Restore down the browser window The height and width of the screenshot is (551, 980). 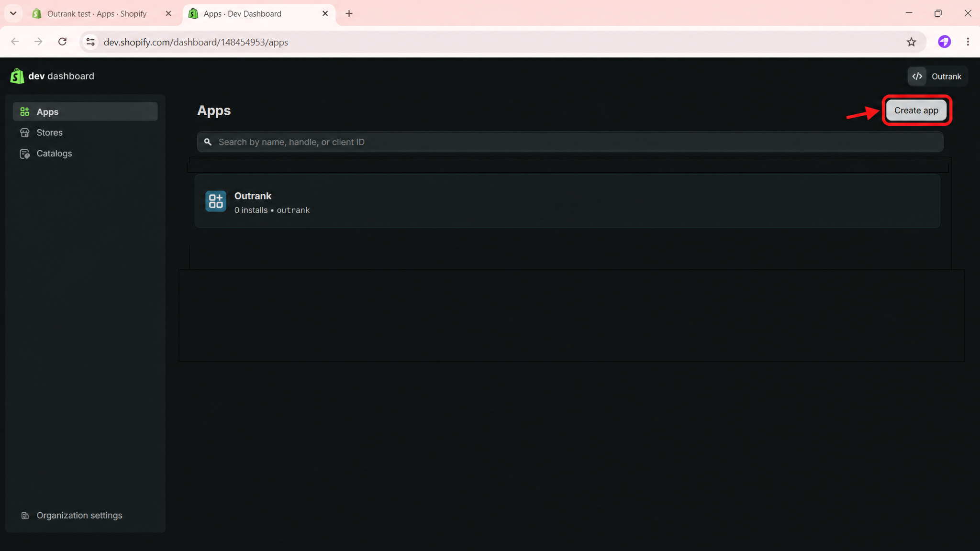(938, 13)
